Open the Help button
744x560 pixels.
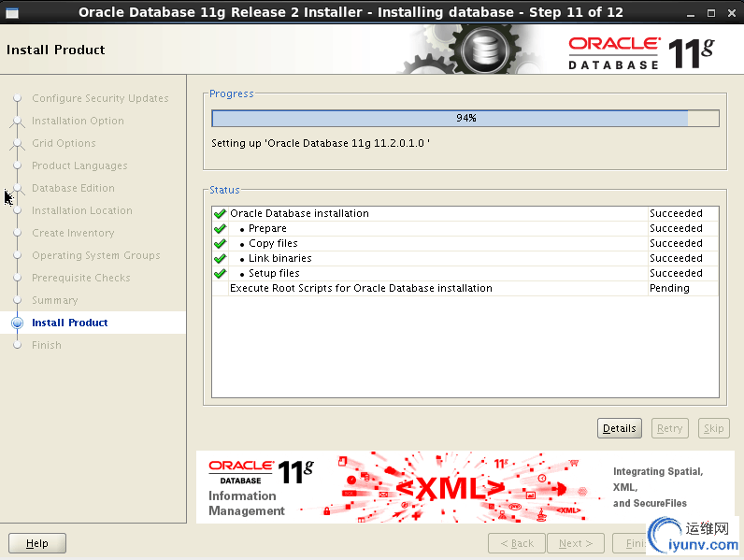37,543
